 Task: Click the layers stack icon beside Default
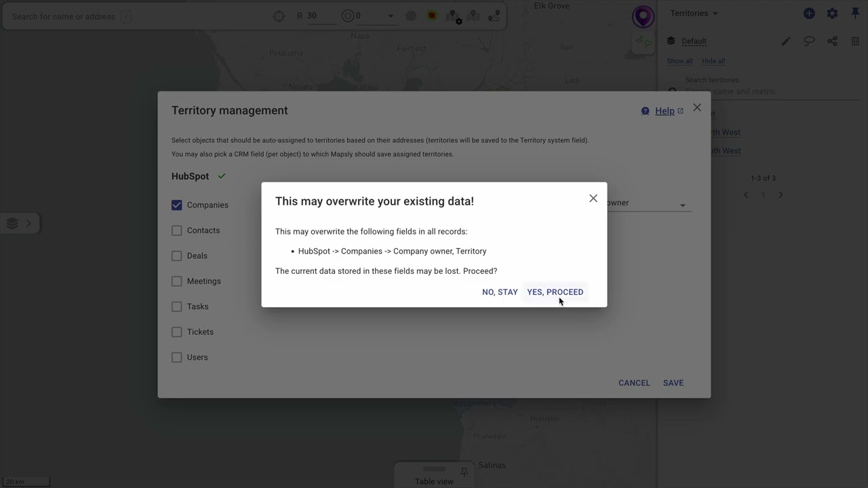671,41
